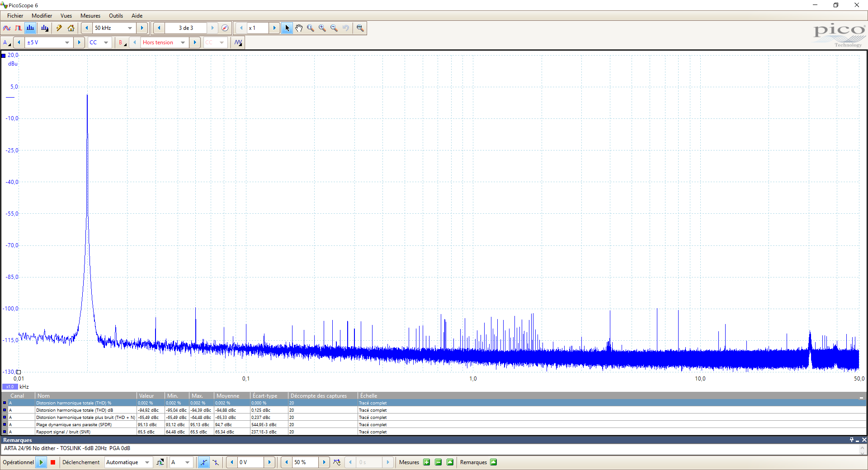Viewport: 868px width, 470px height.
Task: Select spectrum mode icon
Action: pos(30,28)
